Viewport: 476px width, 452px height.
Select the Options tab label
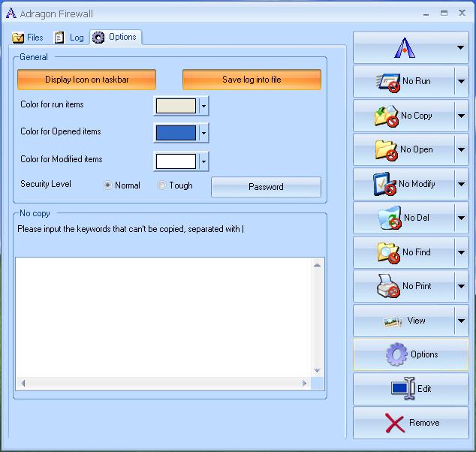122,37
